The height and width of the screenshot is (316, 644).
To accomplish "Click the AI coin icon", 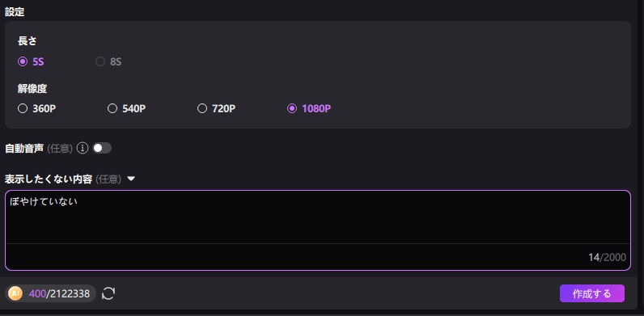I will (x=15, y=293).
